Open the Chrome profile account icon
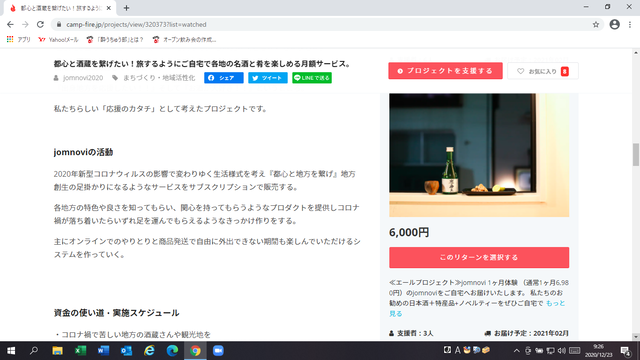This screenshot has height=360, width=640. (614, 24)
